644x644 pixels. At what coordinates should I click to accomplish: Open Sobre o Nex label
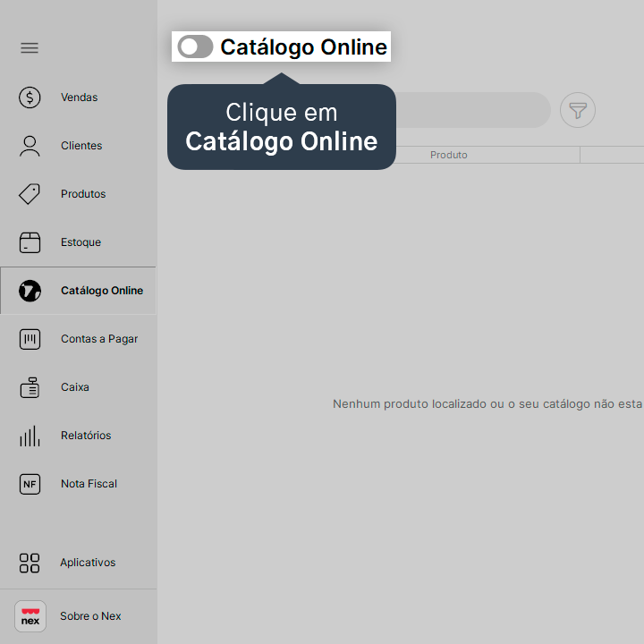[x=90, y=616]
